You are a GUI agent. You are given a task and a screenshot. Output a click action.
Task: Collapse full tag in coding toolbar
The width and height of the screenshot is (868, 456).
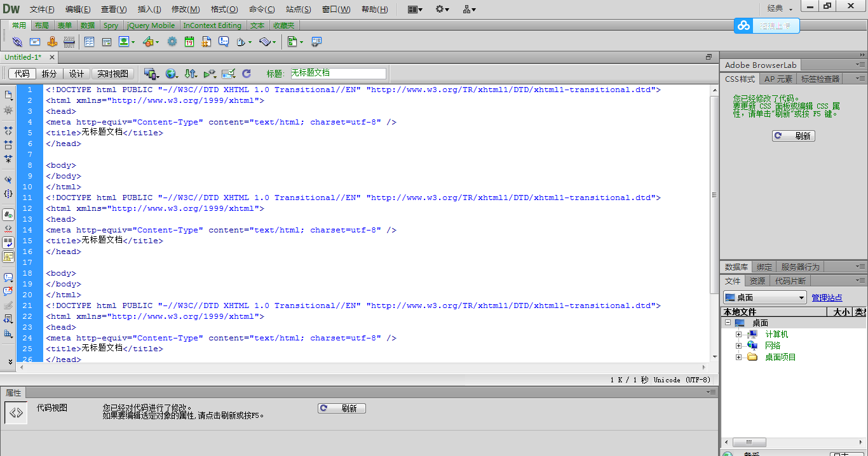point(8,130)
